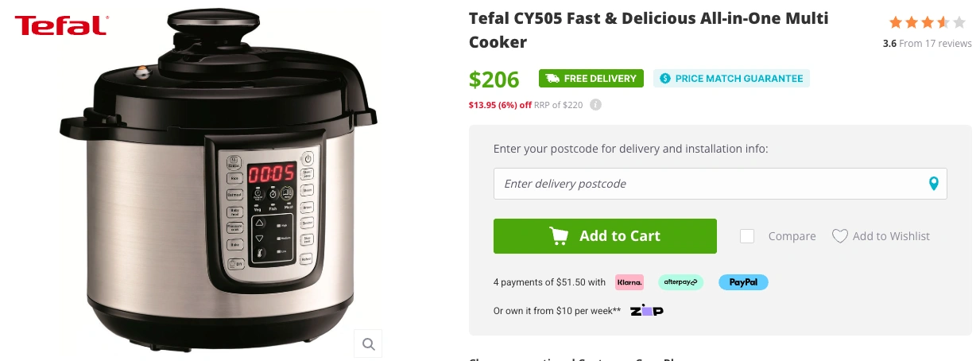
Task: Click the Tefal brand logo
Action: pyautogui.click(x=60, y=25)
